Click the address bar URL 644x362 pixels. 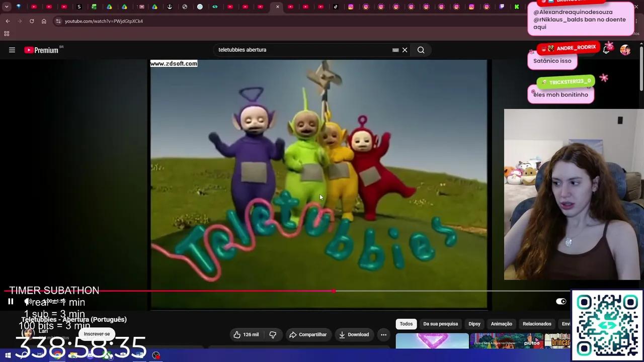[104, 21]
